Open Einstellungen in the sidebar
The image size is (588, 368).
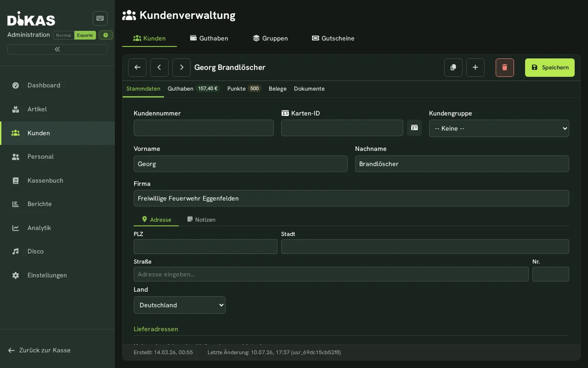tap(57, 275)
